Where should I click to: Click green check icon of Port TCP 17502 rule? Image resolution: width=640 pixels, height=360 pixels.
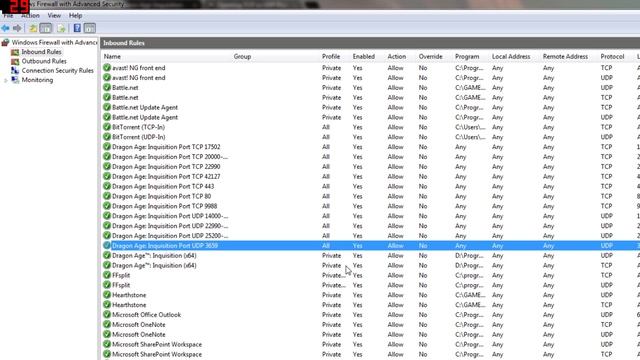[107, 147]
